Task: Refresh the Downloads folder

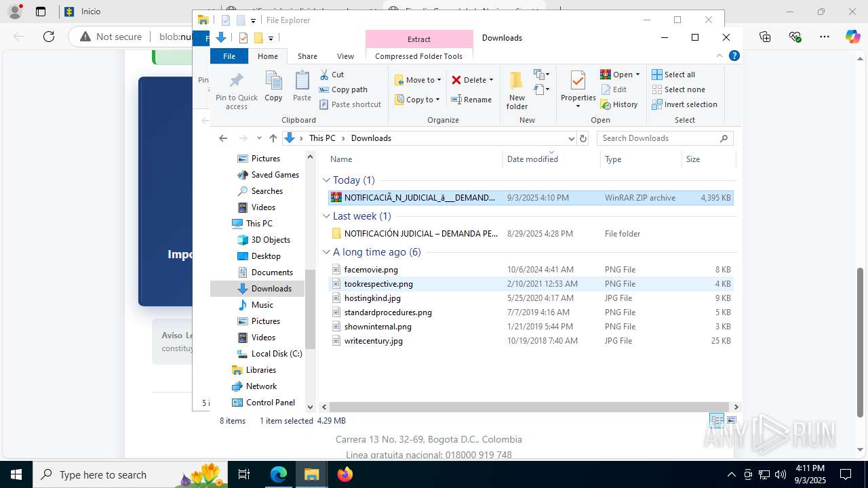Action: coord(583,138)
